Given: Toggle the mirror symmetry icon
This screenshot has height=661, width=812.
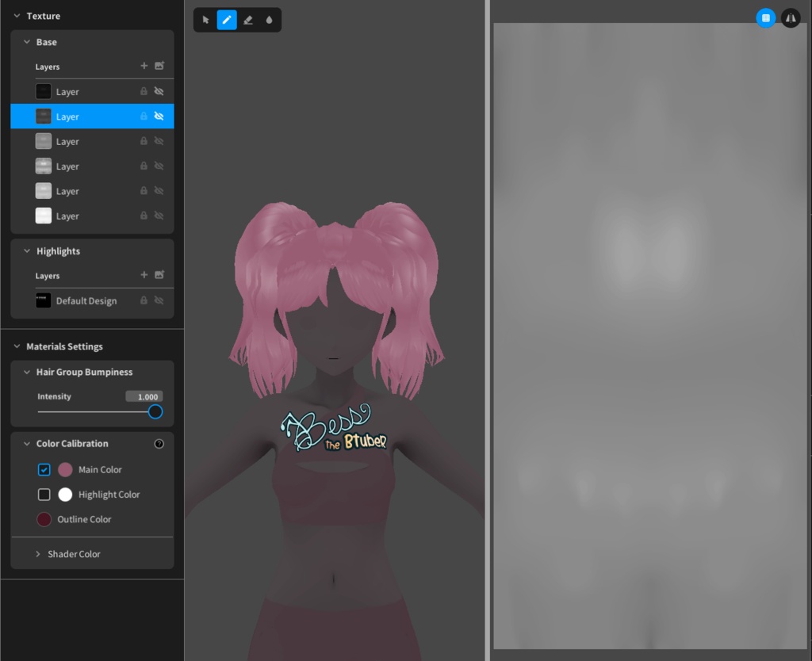Looking at the screenshot, I should 791,17.
